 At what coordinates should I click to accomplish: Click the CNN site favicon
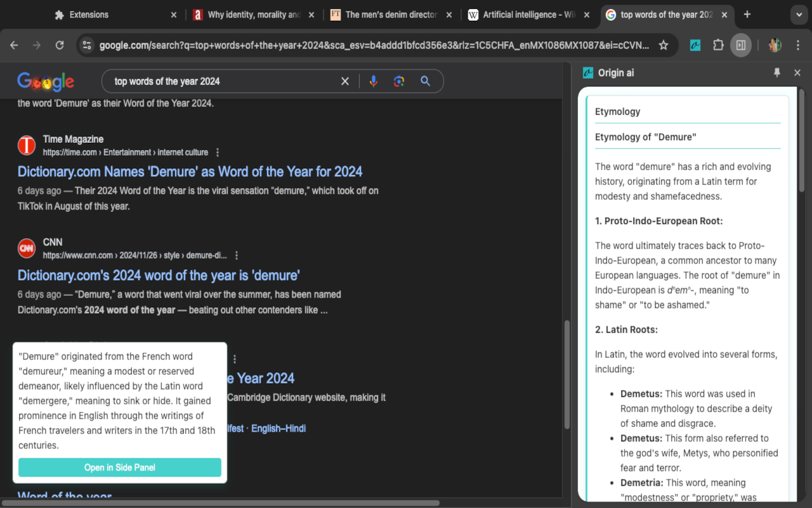tap(27, 248)
